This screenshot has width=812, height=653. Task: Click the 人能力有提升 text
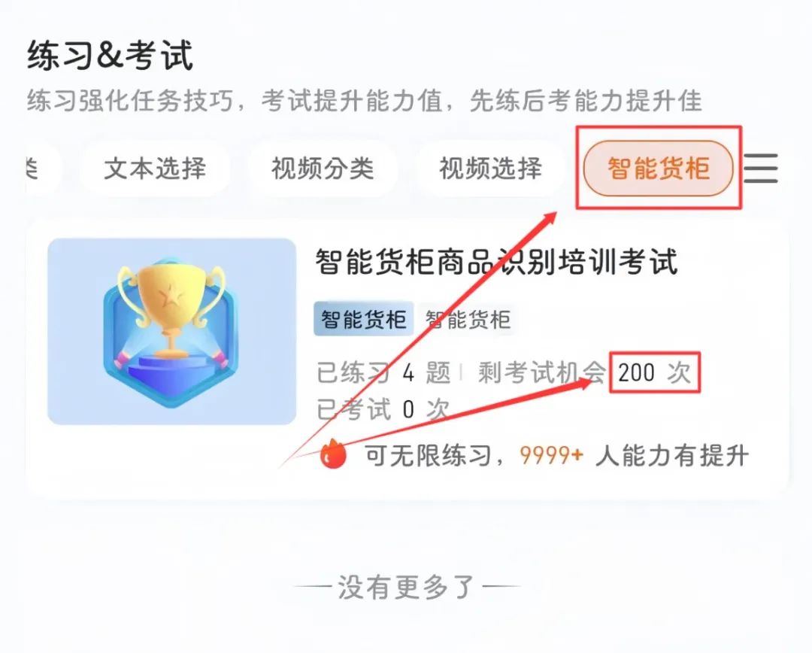pos(672,456)
